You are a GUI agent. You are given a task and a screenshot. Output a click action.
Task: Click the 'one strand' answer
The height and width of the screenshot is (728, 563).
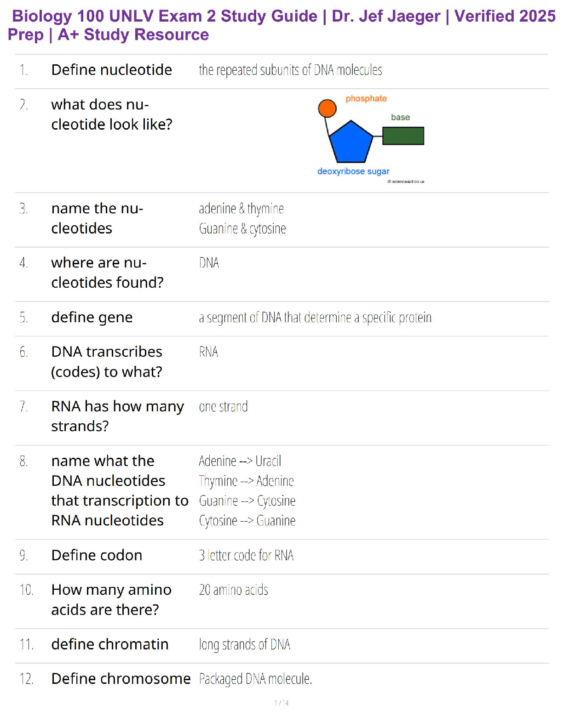click(x=223, y=407)
